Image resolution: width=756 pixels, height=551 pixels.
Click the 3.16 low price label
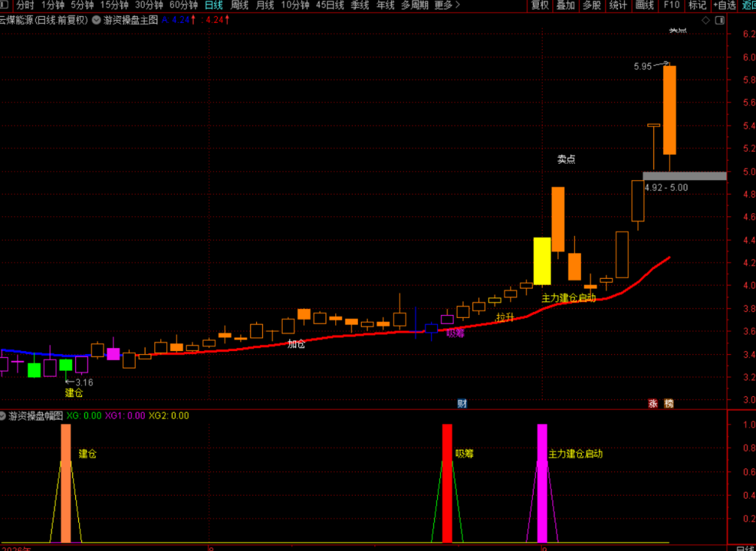coord(84,382)
